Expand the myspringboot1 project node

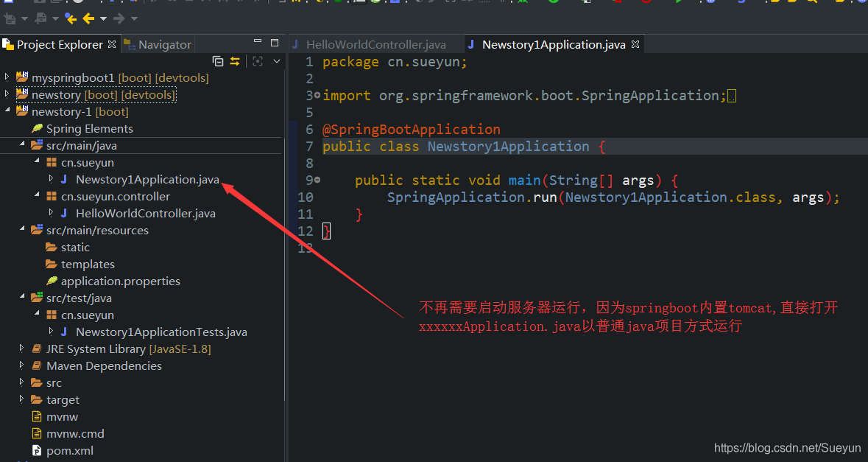7,77
